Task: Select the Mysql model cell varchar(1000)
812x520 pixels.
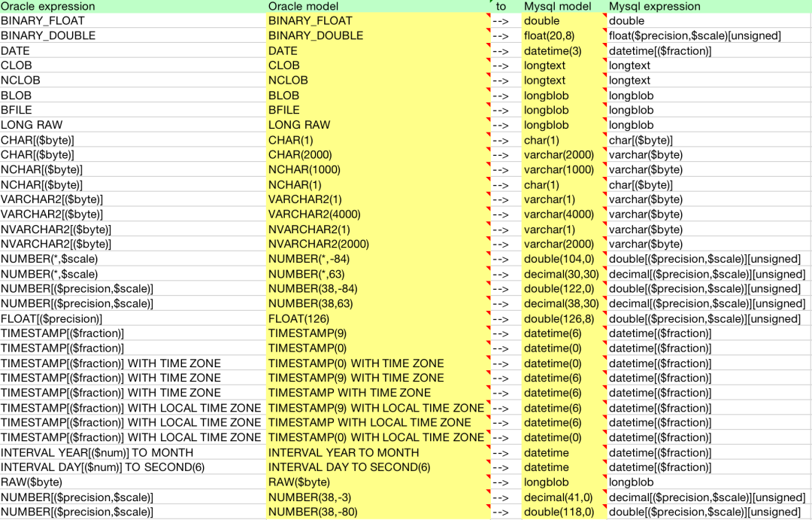Action: click(x=564, y=169)
